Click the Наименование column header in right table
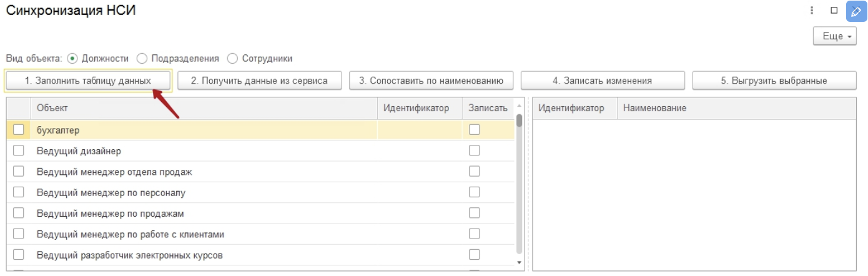868x276 pixels. [x=737, y=108]
